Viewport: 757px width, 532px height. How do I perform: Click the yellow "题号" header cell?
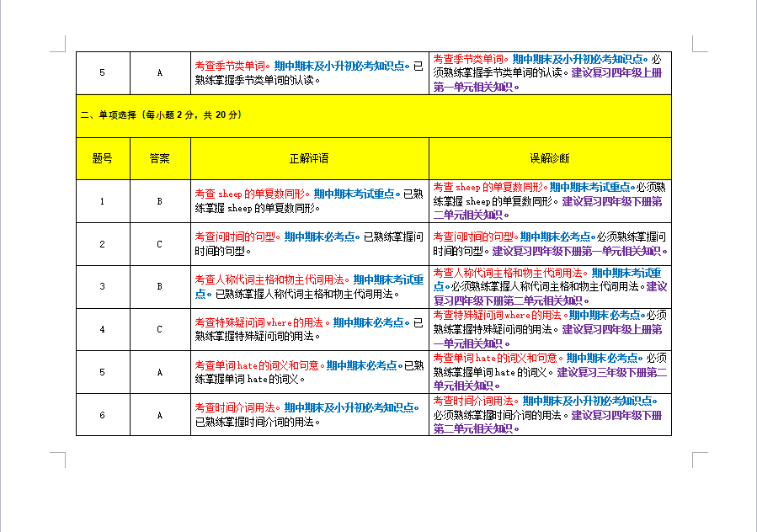pos(103,158)
